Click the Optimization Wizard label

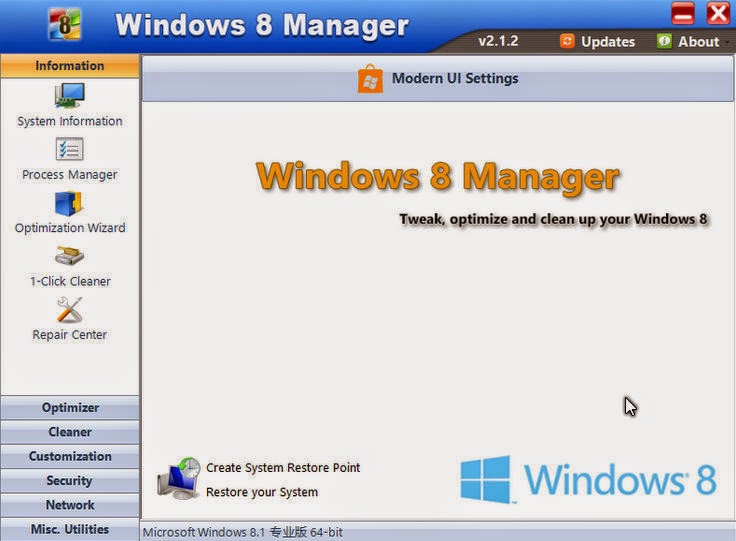coord(70,228)
